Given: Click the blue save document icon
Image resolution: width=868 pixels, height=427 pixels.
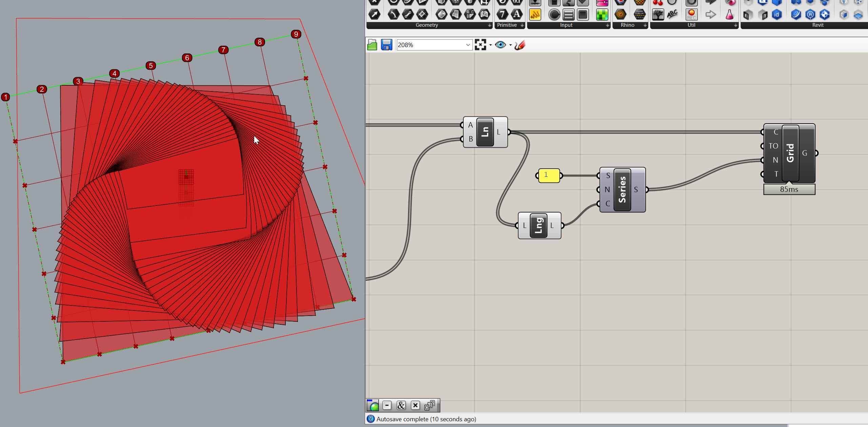Looking at the screenshot, I should pos(386,45).
